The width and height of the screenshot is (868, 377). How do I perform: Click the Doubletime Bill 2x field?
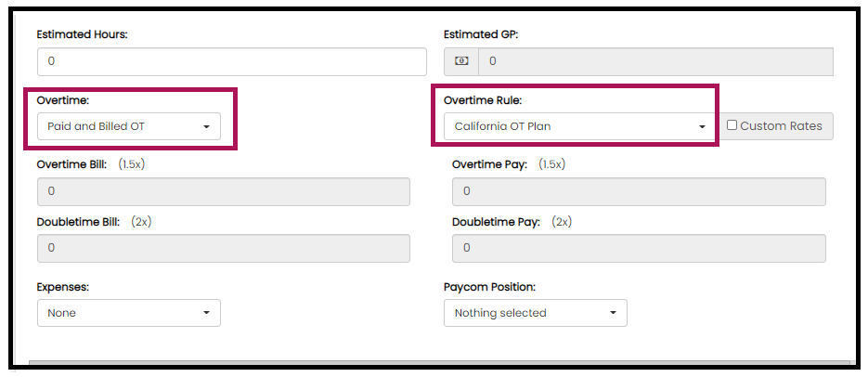tap(224, 248)
